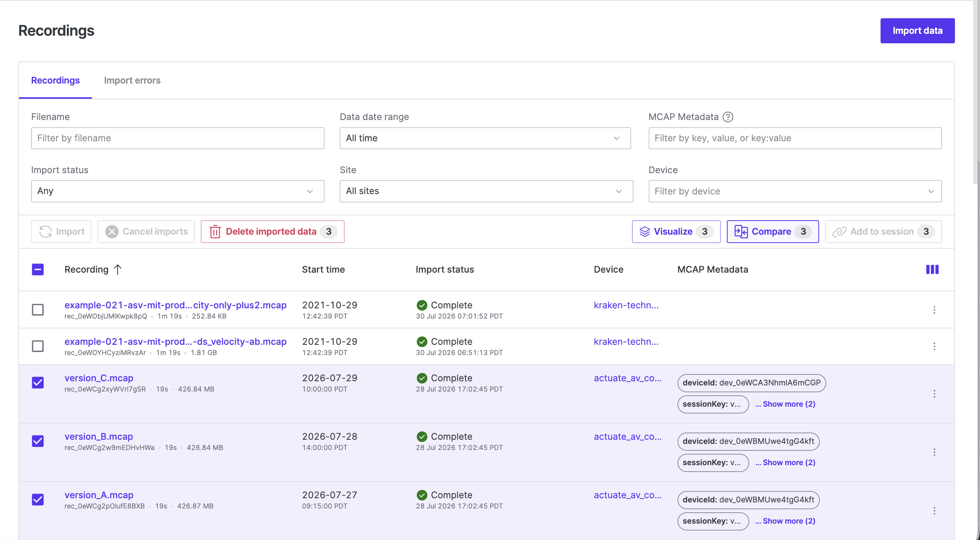This screenshot has height=540, width=980.
Task: Open kebab menu for version_B.mcap row
Action: click(x=934, y=453)
